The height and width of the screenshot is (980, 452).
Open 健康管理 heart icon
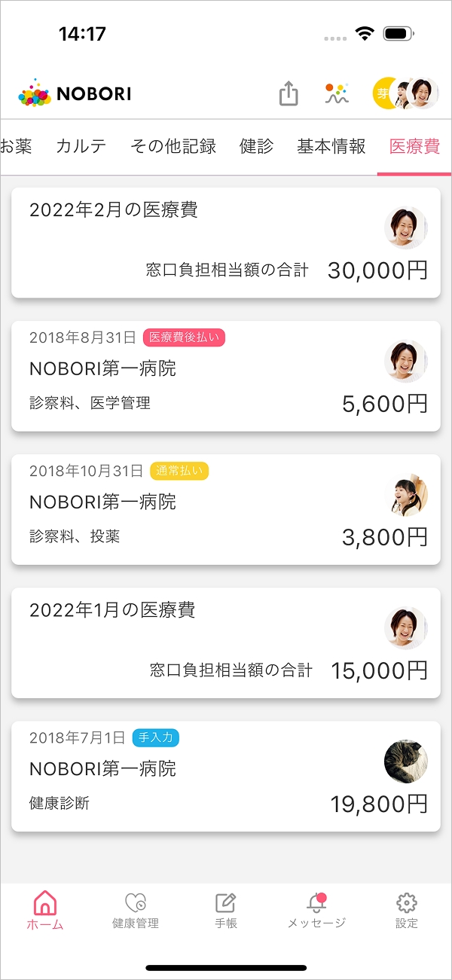tap(136, 910)
